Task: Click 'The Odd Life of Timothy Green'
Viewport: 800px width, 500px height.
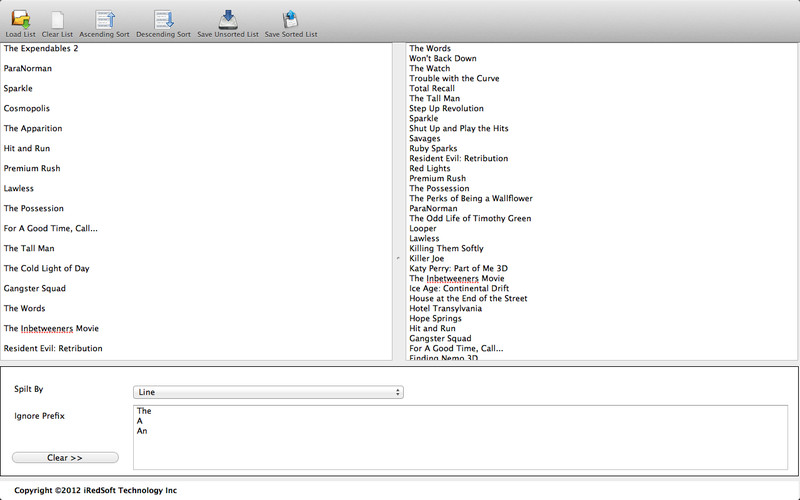Action: tap(470, 218)
